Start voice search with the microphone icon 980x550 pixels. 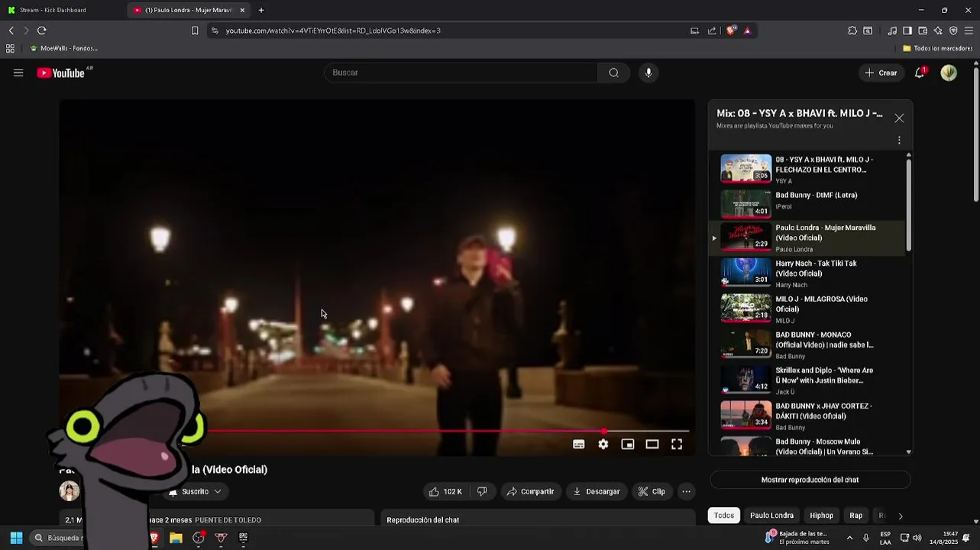tap(648, 73)
